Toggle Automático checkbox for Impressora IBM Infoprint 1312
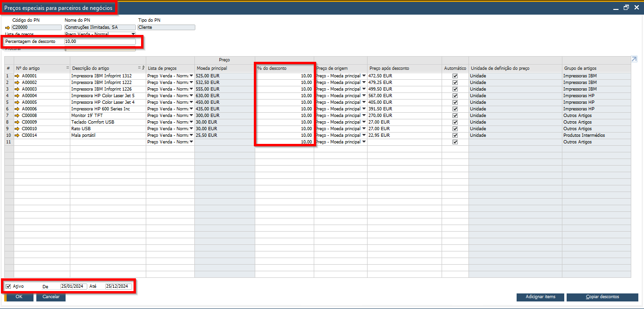The width and height of the screenshot is (644, 309). pos(455,76)
